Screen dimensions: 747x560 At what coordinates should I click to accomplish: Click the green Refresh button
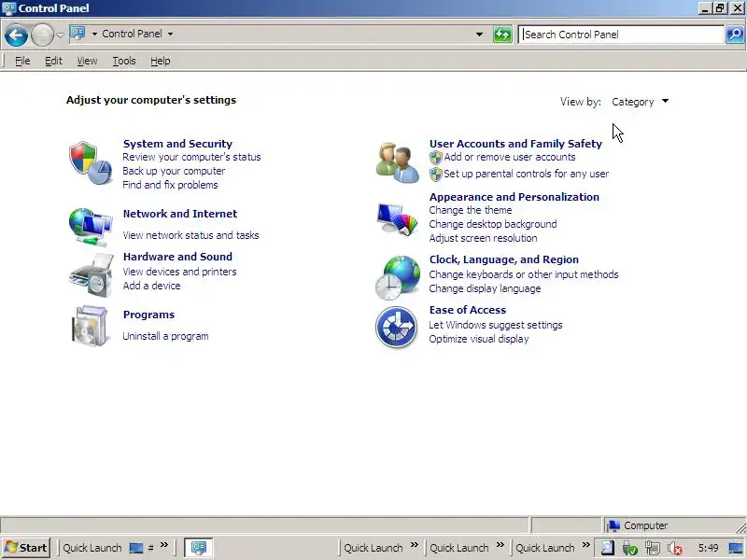tap(502, 35)
